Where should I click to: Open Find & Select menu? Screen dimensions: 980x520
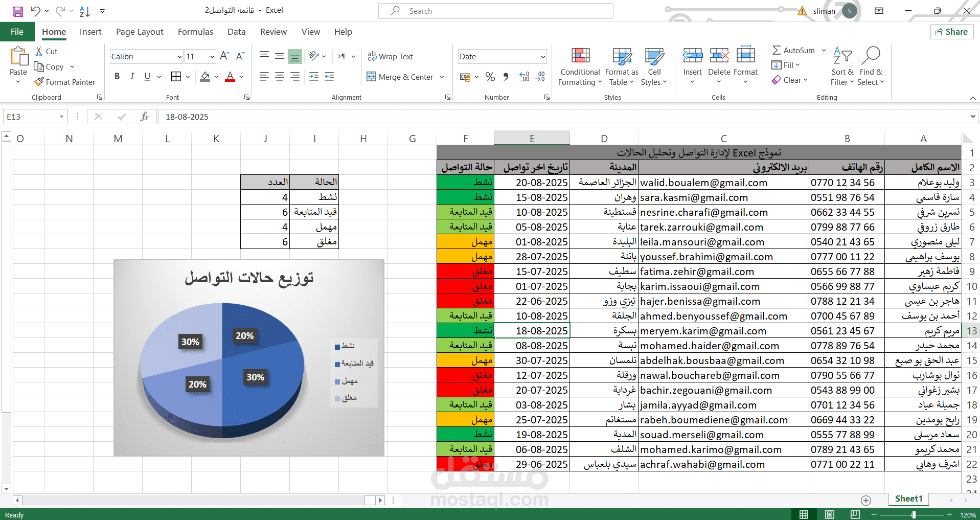[x=871, y=67]
